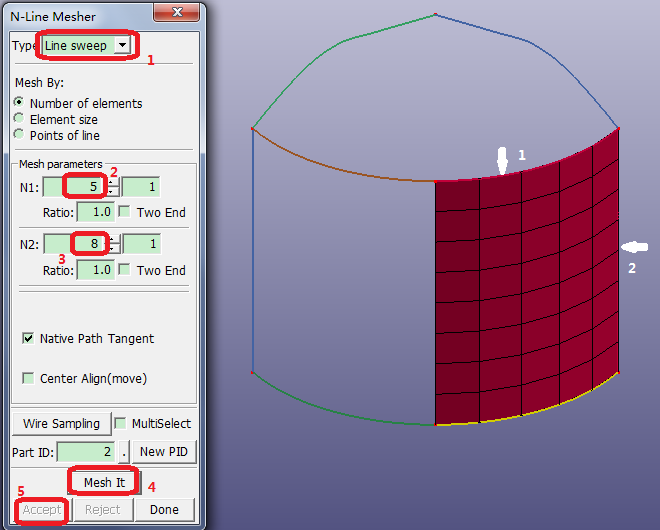Enable Two End for N1 ratio
This screenshot has width=660, height=530.
pos(125,212)
